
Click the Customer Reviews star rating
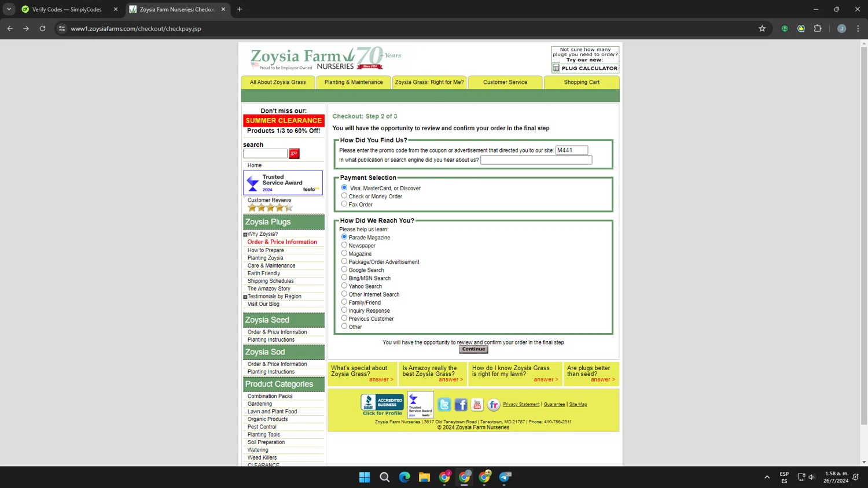pos(270,208)
